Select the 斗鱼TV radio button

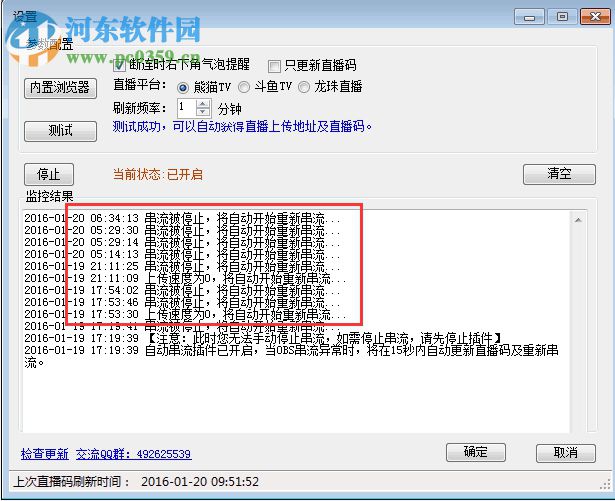244,87
